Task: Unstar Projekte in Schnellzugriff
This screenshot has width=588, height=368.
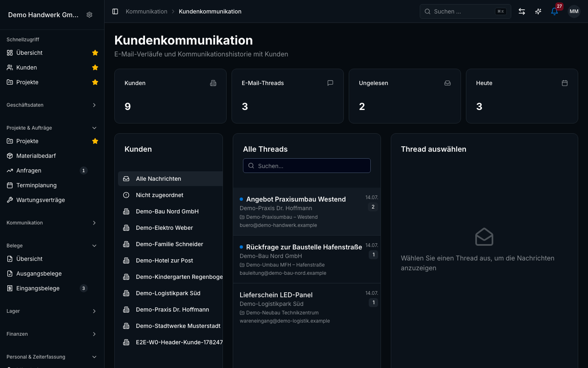Action: [x=95, y=82]
